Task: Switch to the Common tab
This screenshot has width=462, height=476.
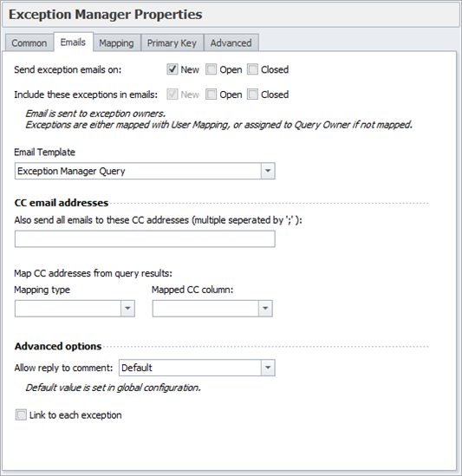Action: tap(29, 42)
